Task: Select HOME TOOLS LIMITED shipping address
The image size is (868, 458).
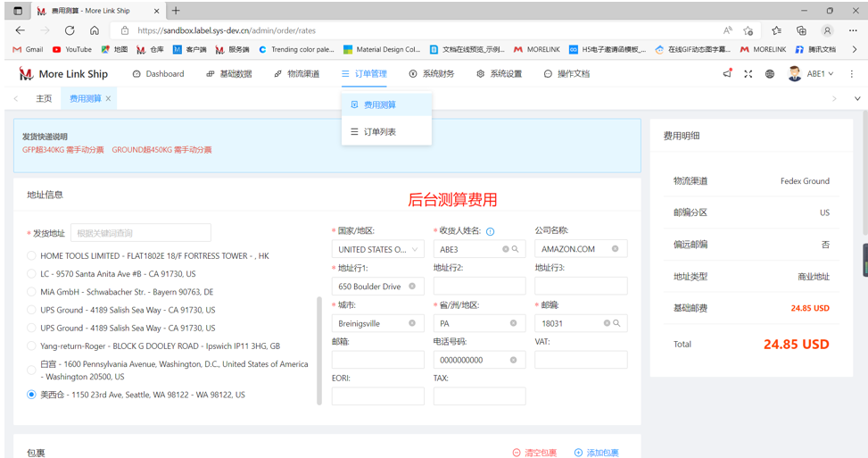Action: tap(32, 255)
